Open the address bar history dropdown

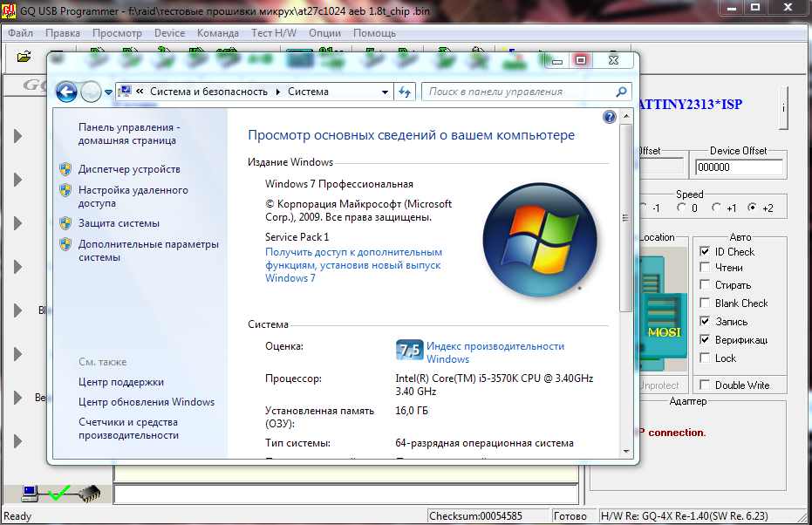tap(385, 92)
